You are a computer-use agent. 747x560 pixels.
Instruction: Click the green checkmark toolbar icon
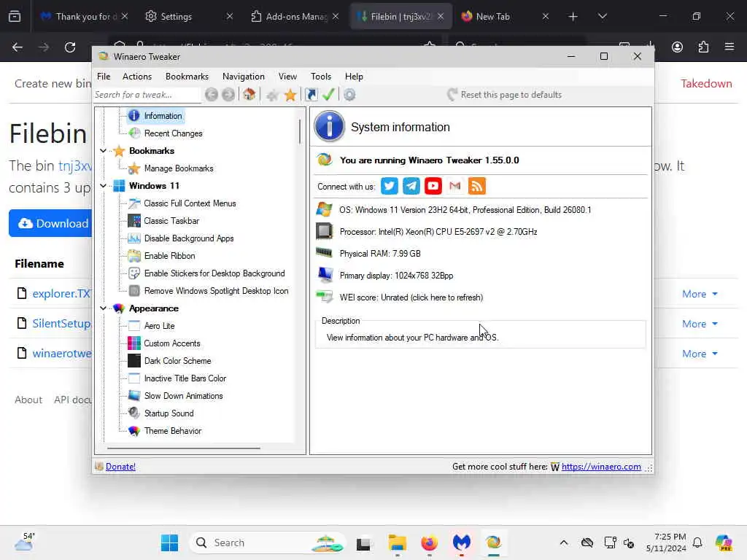(x=328, y=95)
